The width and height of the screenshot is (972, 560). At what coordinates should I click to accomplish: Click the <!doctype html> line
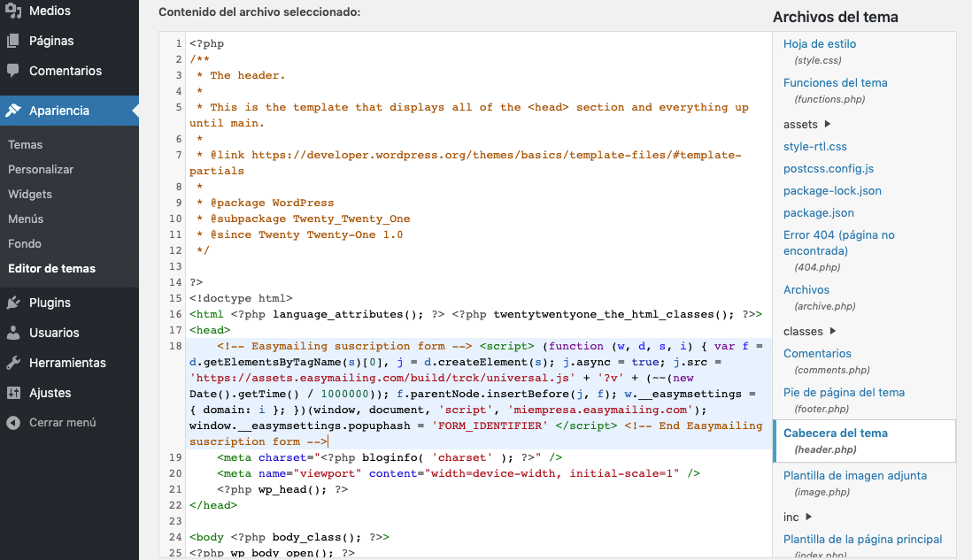click(x=241, y=298)
